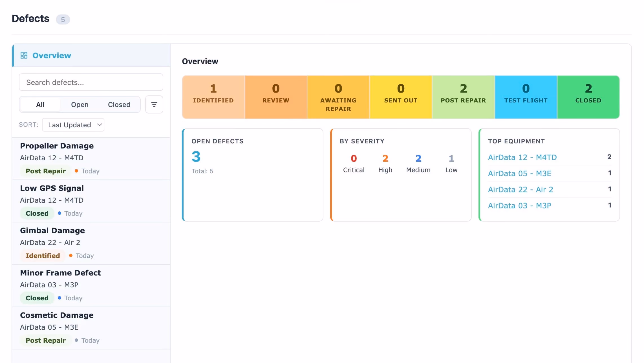Switch to the Closed defects filter

tap(119, 104)
